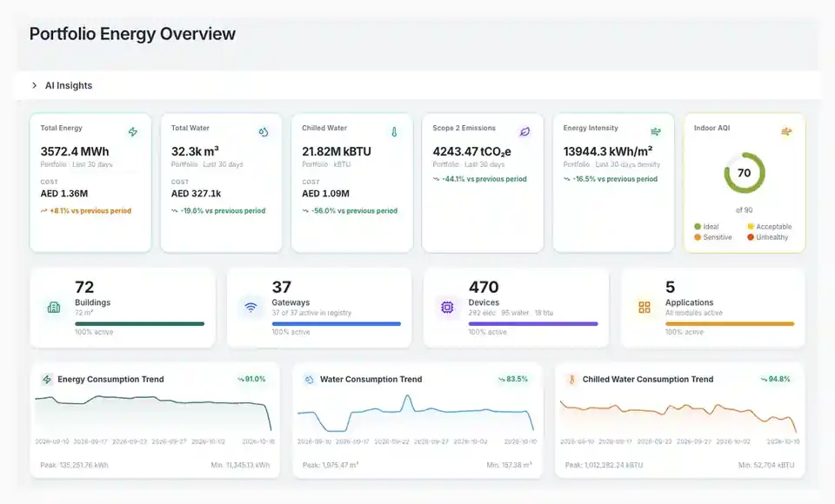This screenshot has height=504, width=835.
Task: Click the 470 Devices count
Action: point(484,288)
